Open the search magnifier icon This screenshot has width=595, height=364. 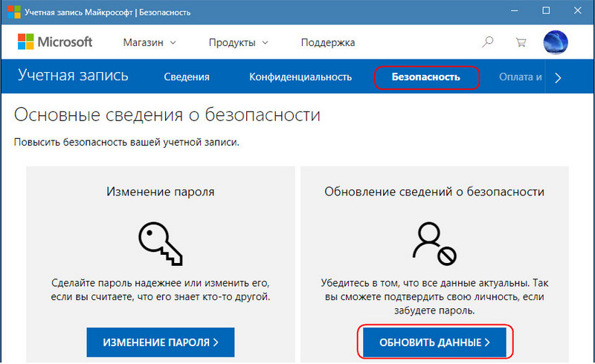point(488,42)
